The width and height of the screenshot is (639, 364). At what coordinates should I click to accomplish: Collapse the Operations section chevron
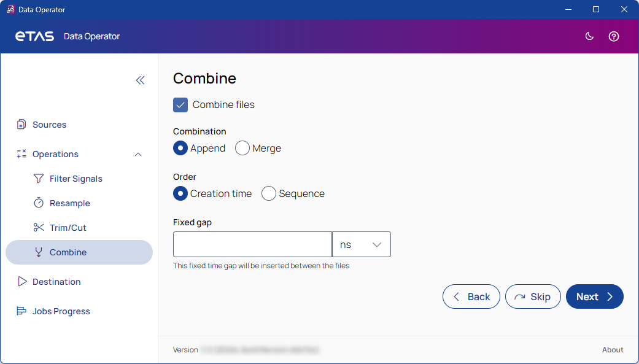(x=138, y=154)
